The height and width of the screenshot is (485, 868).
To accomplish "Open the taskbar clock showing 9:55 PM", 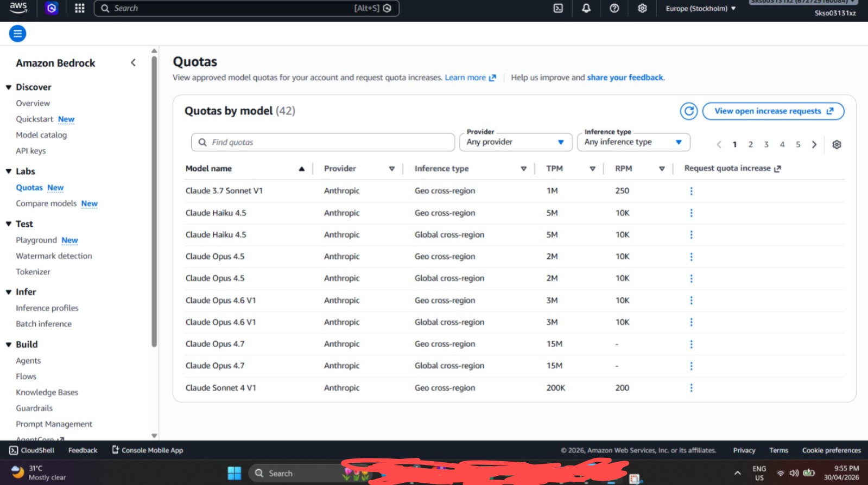I will coord(841,473).
